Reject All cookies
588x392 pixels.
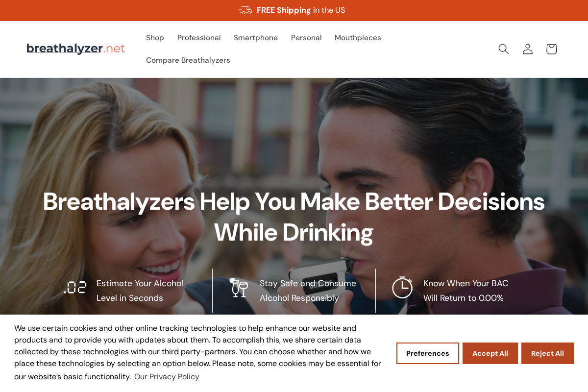(x=547, y=353)
